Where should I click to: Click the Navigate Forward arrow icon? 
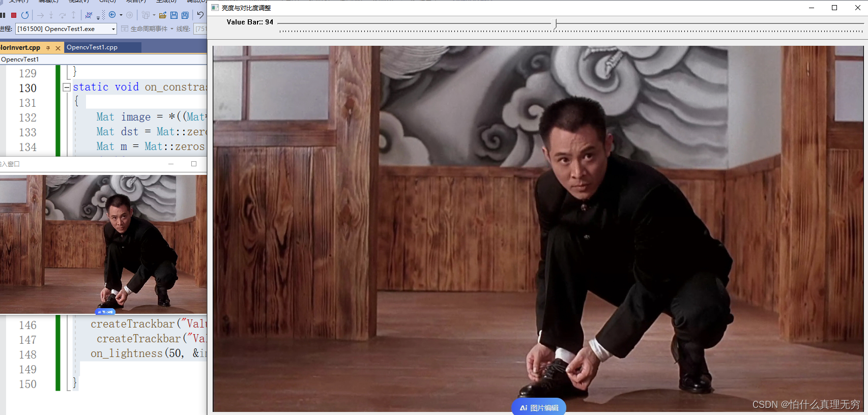click(130, 15)
